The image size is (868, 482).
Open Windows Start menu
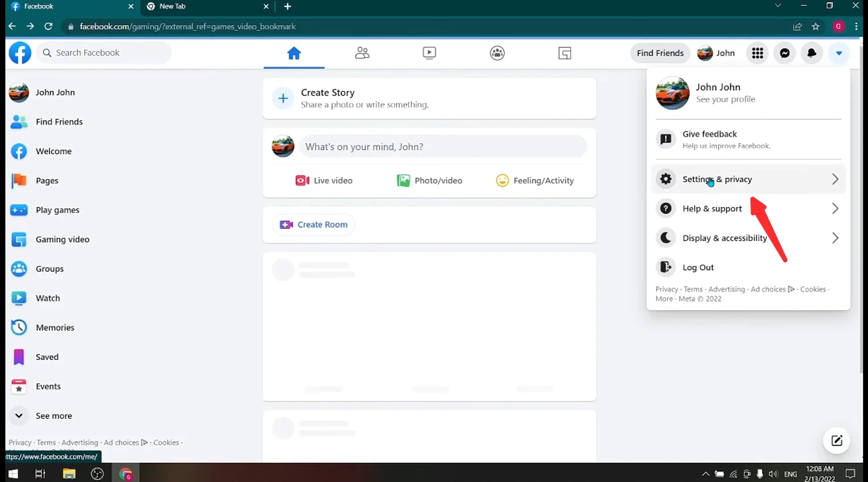point(13,474)
